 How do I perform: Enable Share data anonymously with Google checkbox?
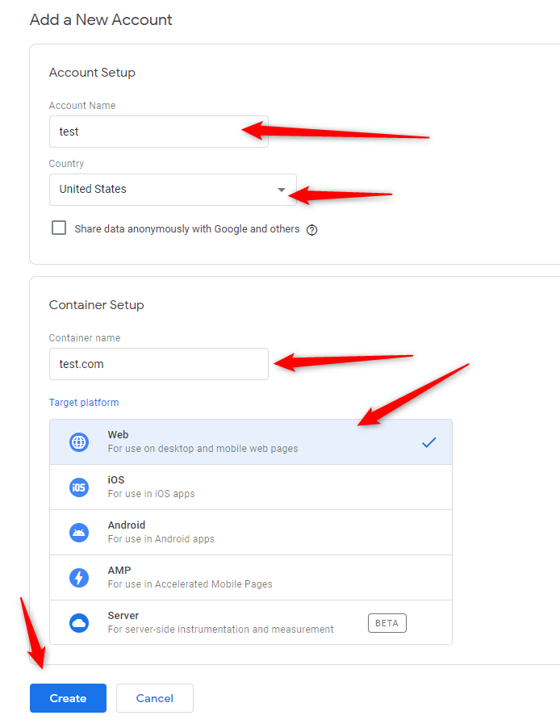point(59,228)
